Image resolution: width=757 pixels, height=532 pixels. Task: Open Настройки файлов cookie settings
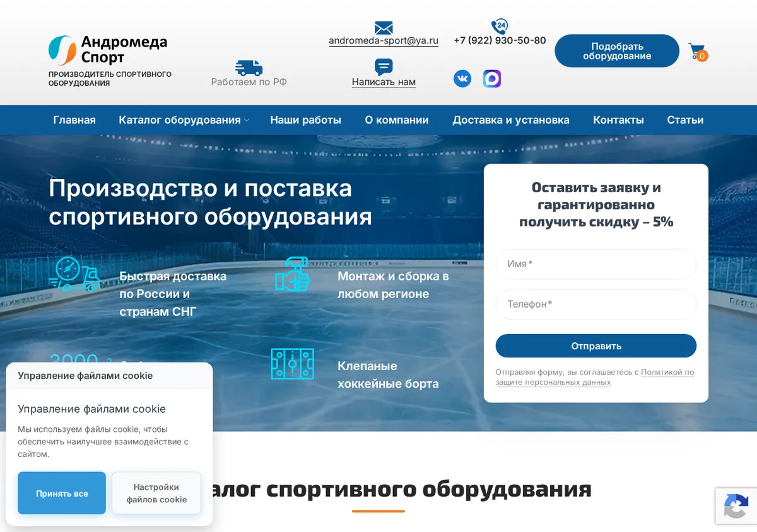(156, 493)
